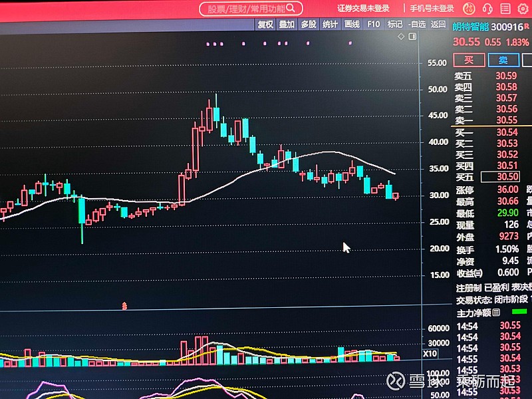Open the 画线 drawing tools
Screen dimensions: 532x399
tap(352, 24)
